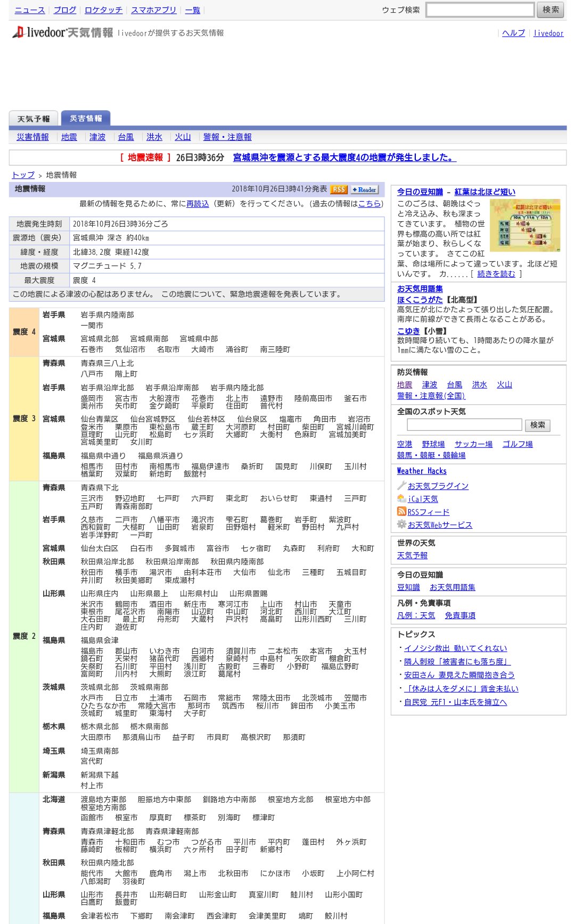
Task: Click the spot weather 検索 button
Action: pyautogui.click(x=537, y=425)
